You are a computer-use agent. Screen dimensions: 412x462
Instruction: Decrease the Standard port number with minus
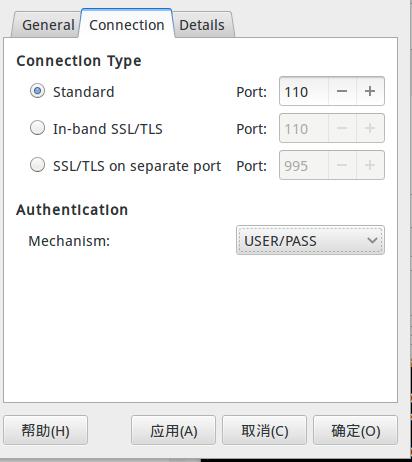(342, 91)
